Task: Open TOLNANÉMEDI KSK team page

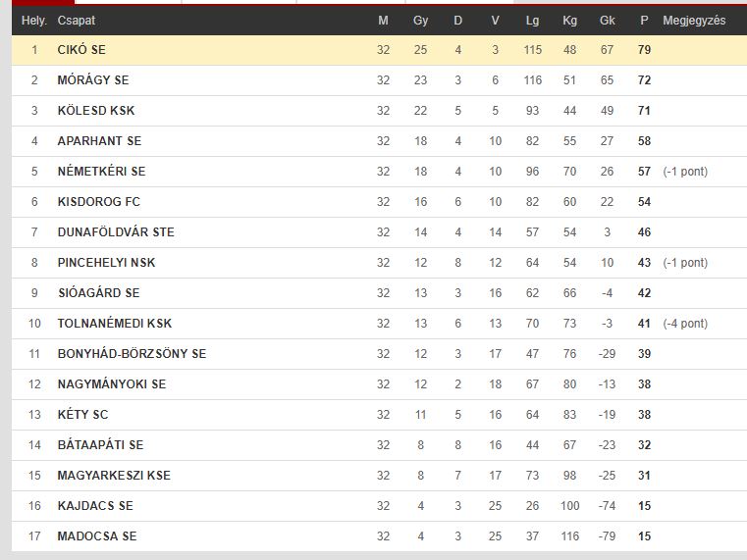Action: pos(114,324)
